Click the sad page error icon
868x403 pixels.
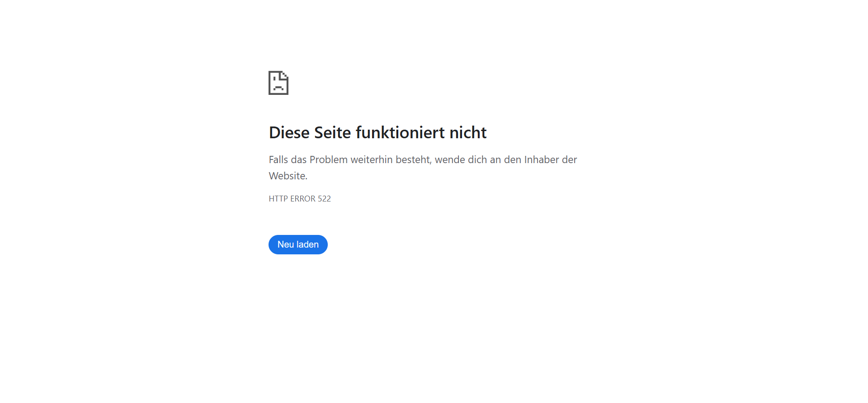click(278, 83)
